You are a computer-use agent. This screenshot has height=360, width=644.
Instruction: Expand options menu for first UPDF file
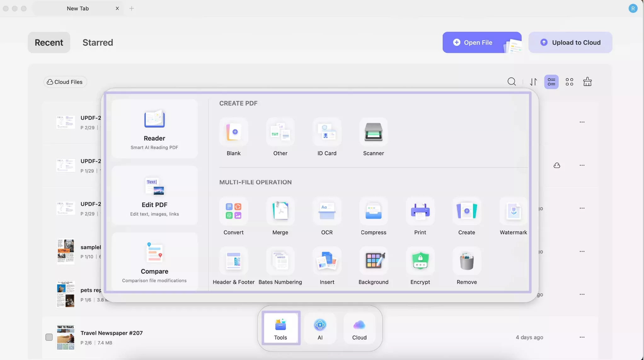(582, 122)
